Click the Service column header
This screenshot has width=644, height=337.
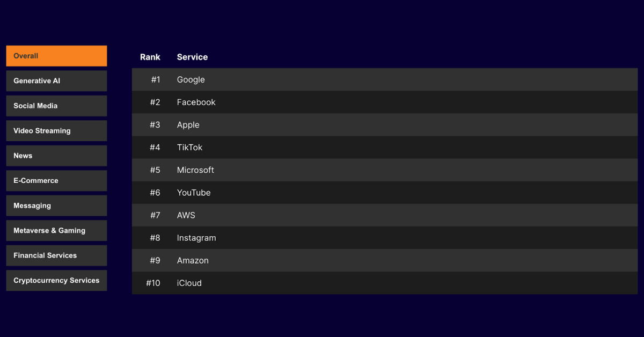tap(192, 57)
